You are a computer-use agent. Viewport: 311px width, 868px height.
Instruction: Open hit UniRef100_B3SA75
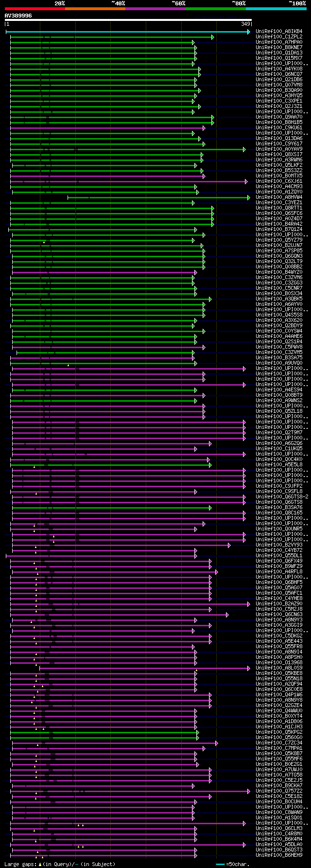click(279, 358)
